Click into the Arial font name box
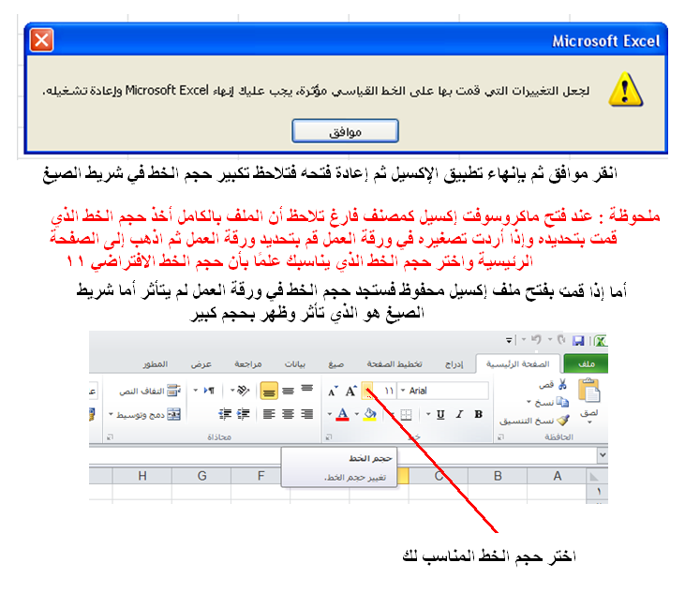Screen dimensions: 700x607 [447, 391]
